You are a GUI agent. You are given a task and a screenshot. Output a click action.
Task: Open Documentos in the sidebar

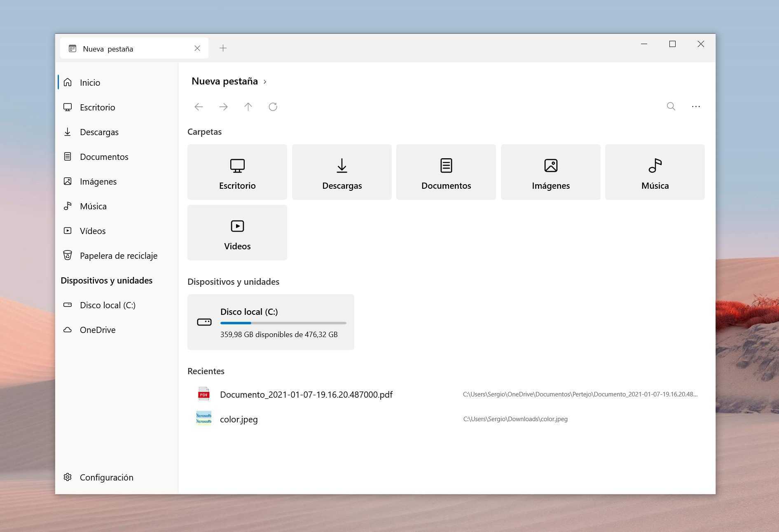coord(117,157)
